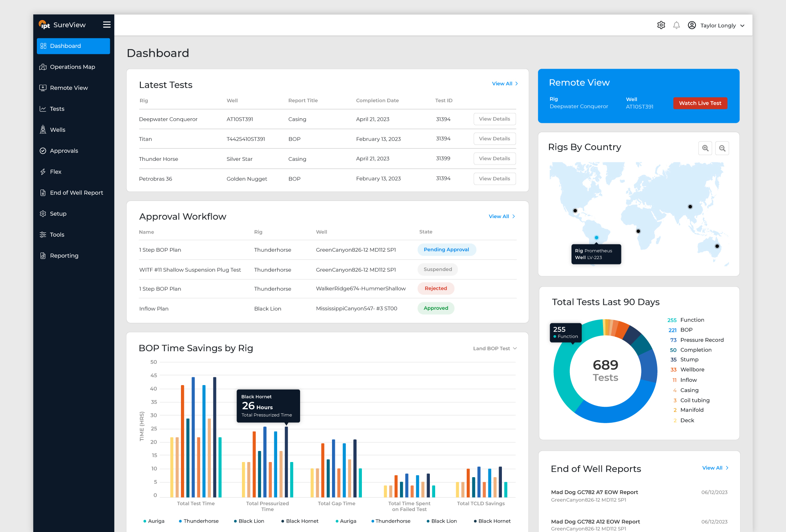View Details for the Titan rig test
786x532 pixels.
pos(495,139)
